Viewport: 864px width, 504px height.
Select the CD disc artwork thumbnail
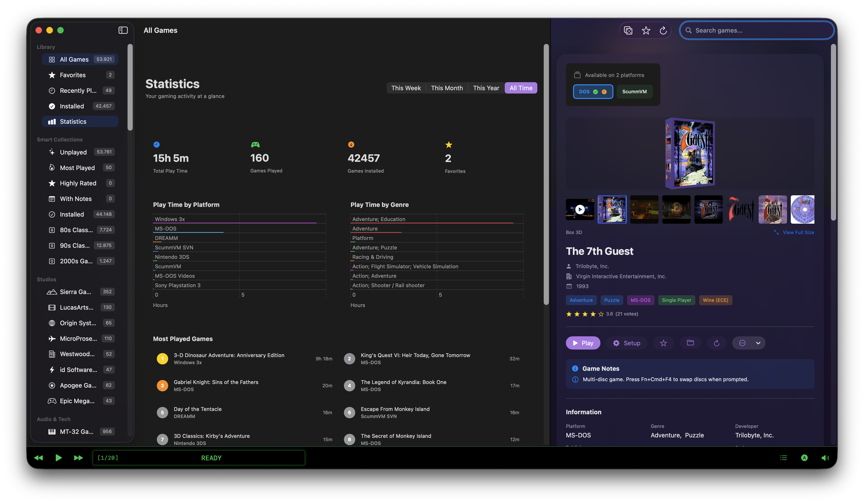coord(803,209)
